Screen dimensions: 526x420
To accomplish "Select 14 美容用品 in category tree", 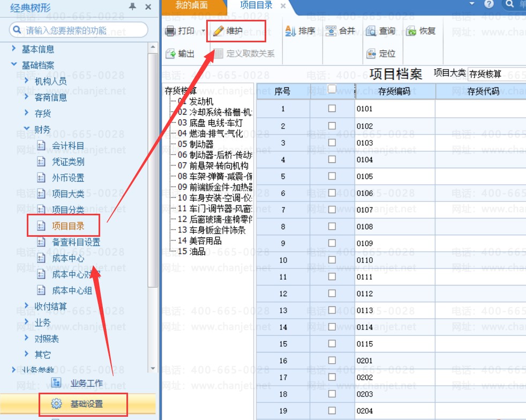I will 200,241.
